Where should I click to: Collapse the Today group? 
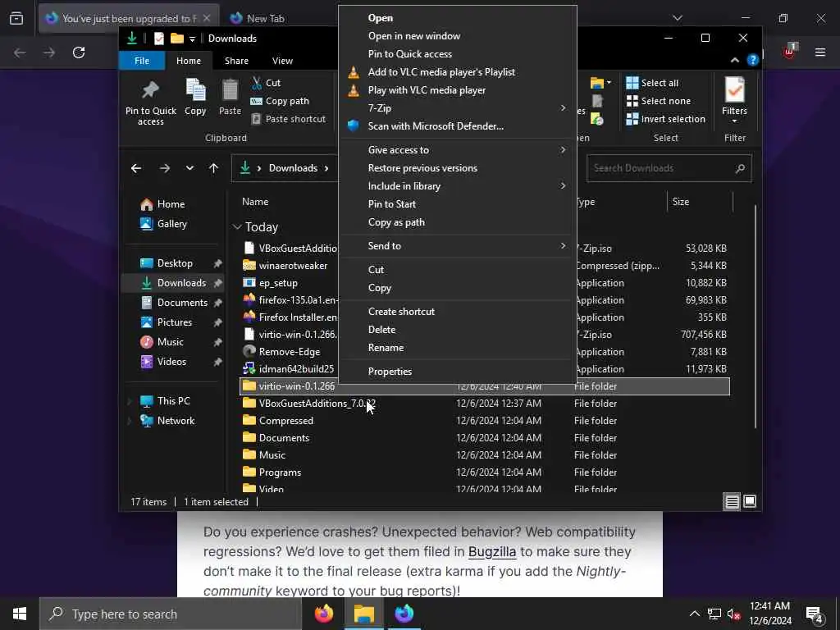click(x=237, y=227)
